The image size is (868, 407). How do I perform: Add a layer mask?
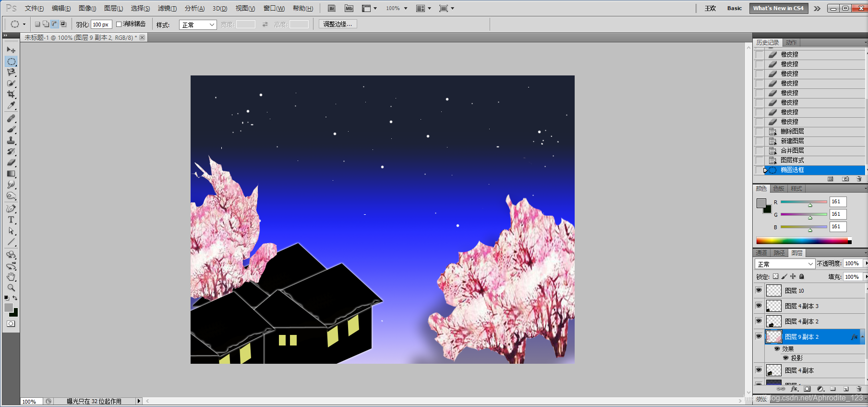807,389
